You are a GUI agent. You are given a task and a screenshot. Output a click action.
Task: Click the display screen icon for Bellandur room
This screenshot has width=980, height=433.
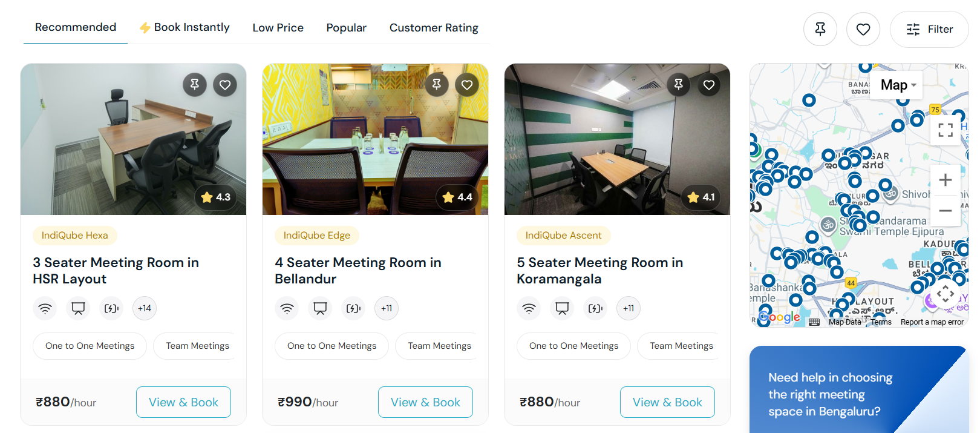coord(320,308)
